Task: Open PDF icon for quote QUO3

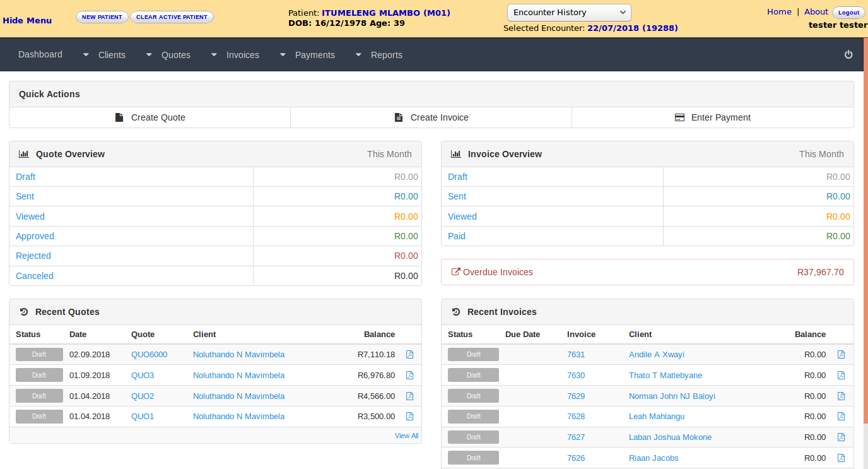Action: [409, 376]
